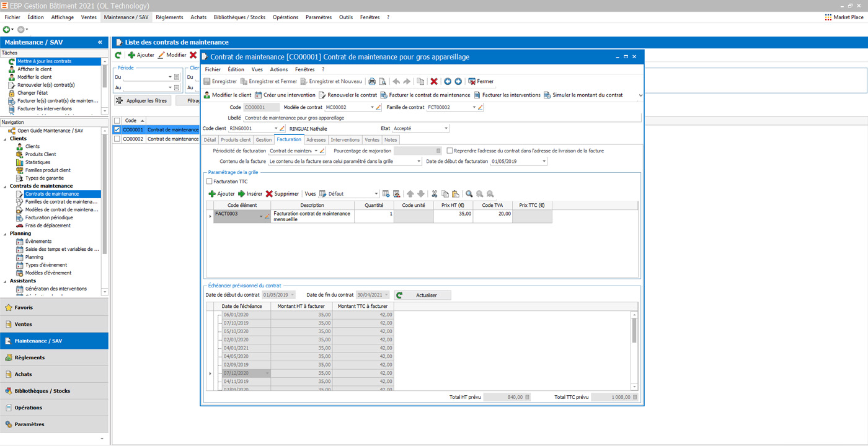Open the Règlements section in sidebar
The width and height of the screenshot is (868, 446).
55,357
